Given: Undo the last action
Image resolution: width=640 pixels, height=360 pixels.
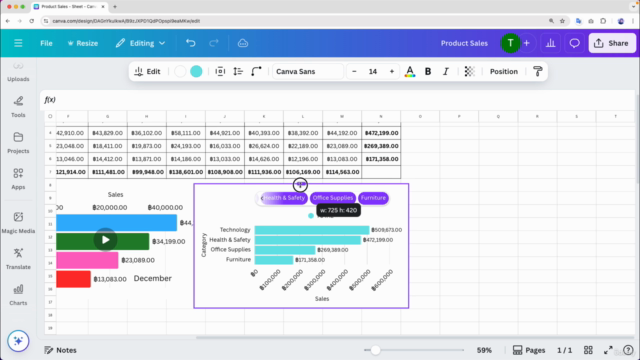Looking at the screenshot, I should [191, 43].
